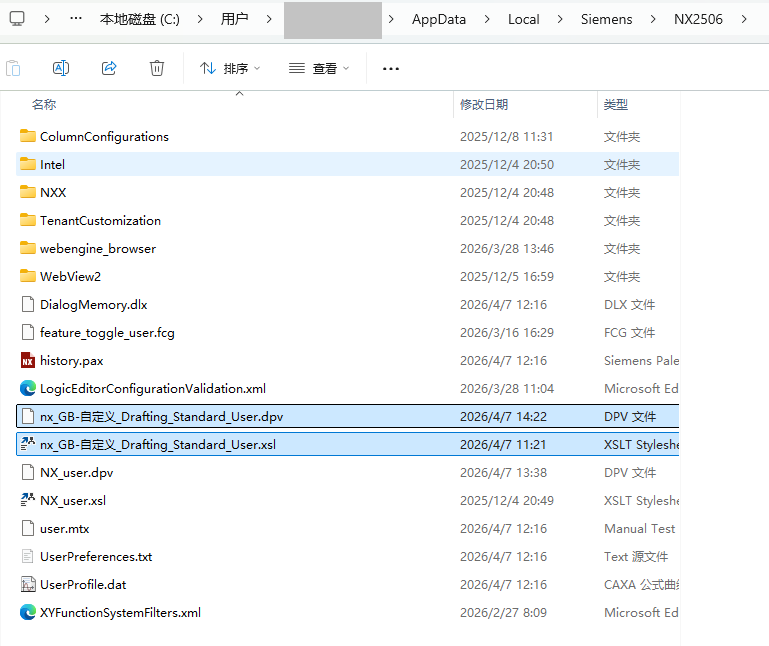The height and width of the screenshot is (646, 769).
Task: Click Siemens in the address path
Action: coord(607,19)
